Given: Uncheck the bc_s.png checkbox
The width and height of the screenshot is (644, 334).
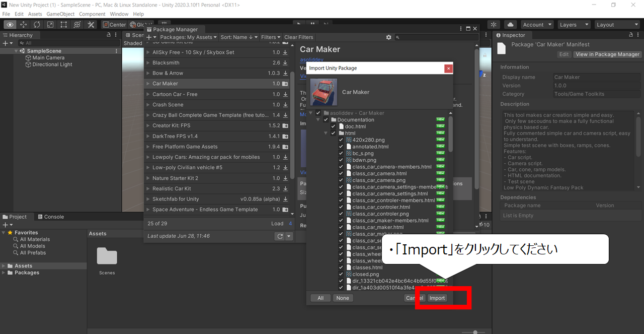Looking at the screenshot, I should tap(341, 153).
